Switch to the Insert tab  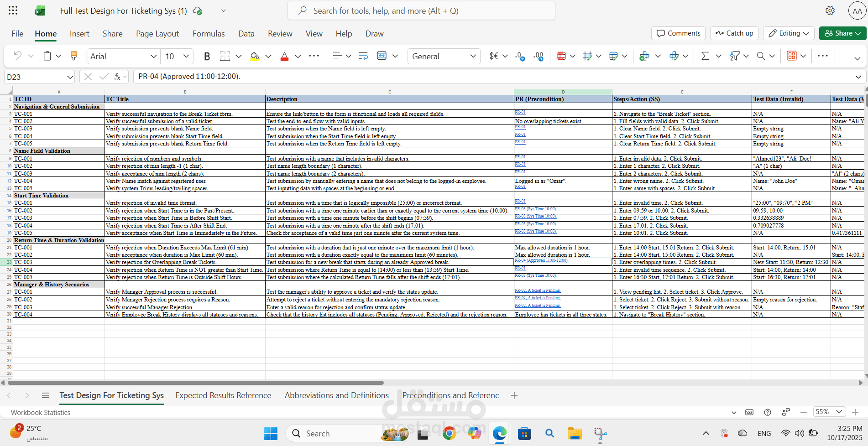tap(79, 33)
